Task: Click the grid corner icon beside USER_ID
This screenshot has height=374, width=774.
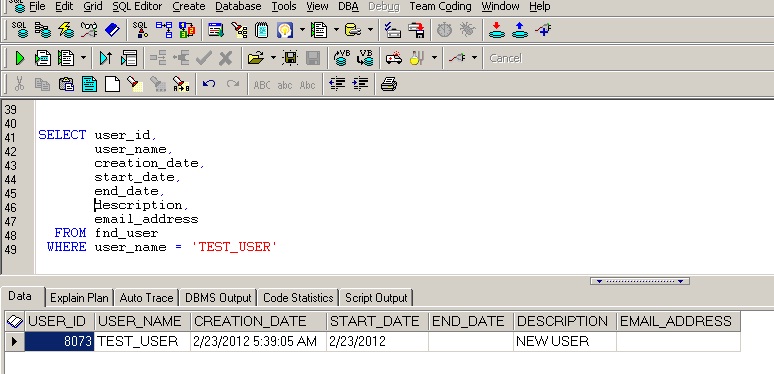Action: (x=15, y=322)
